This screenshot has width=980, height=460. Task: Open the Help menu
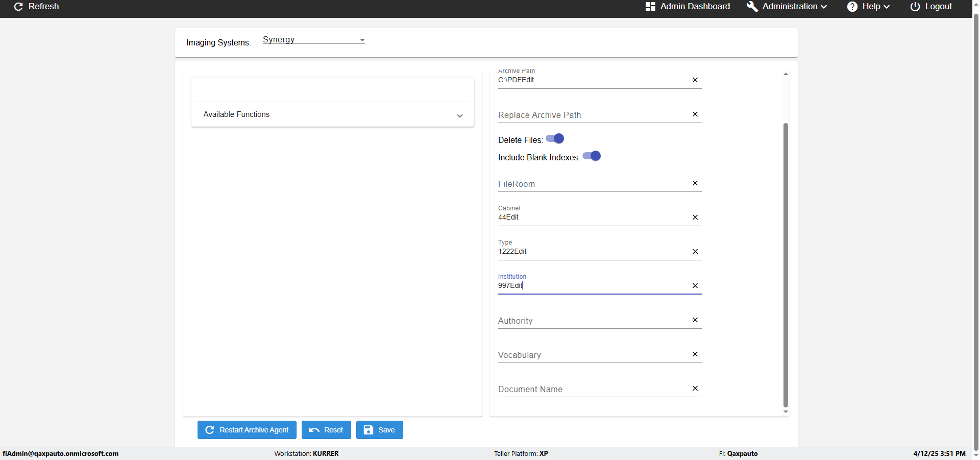click(868, 7)
